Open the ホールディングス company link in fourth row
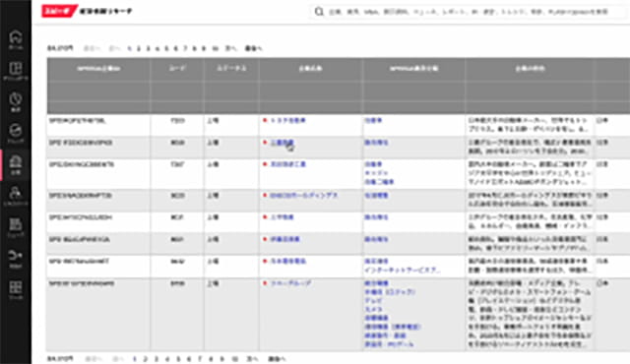Image resolution: width=630 pixels, height=364 pixels. 303,196
